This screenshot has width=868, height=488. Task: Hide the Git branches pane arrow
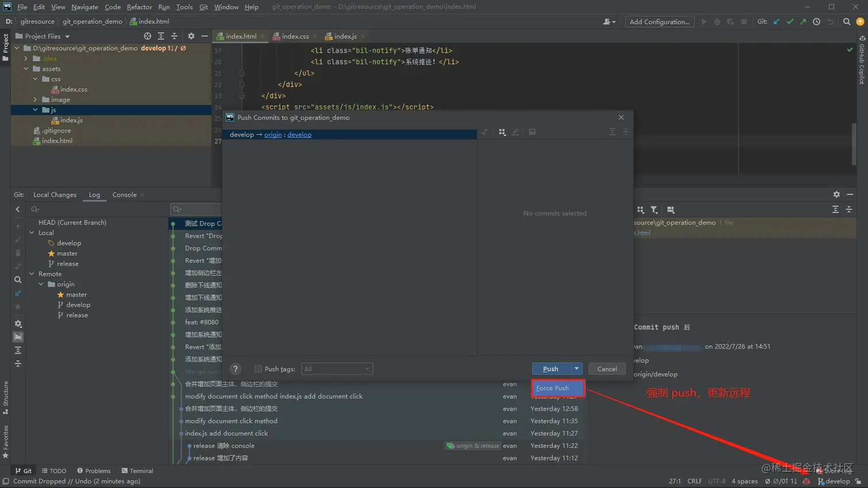[x=18, y=210]
